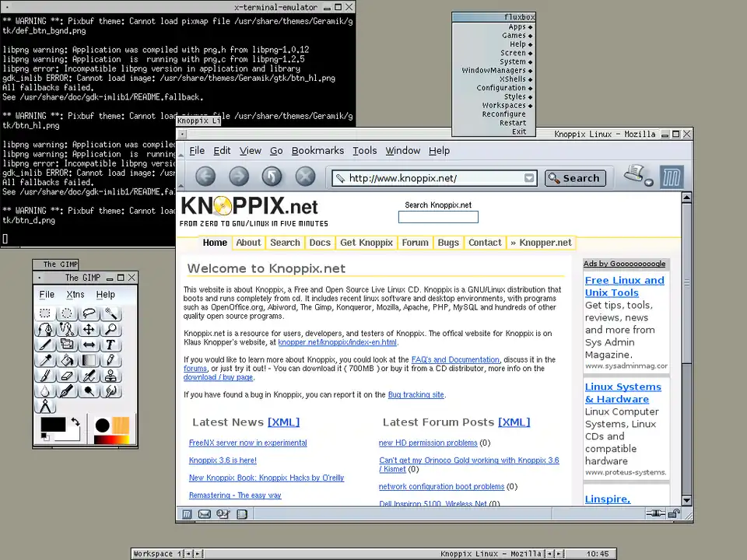The image size is (747, 560).
Task: Select the Fuzzy Select magic wand tool
Action: 111,313
